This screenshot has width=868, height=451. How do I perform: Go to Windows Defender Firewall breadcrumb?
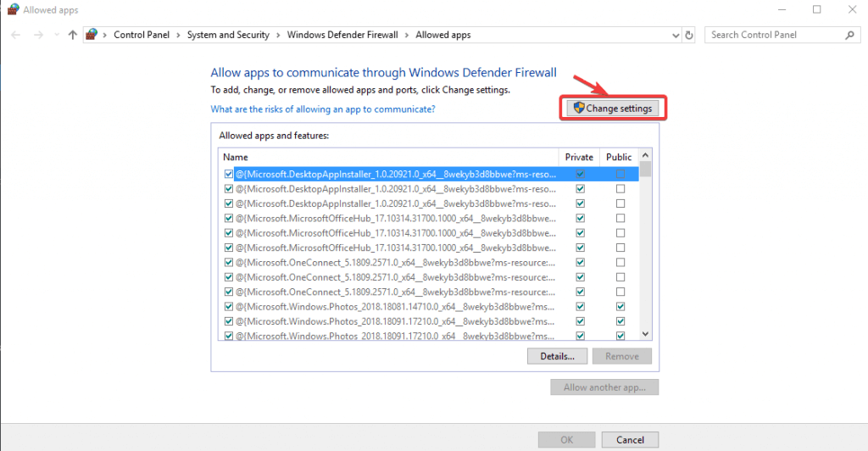click(x=342, y=35)
